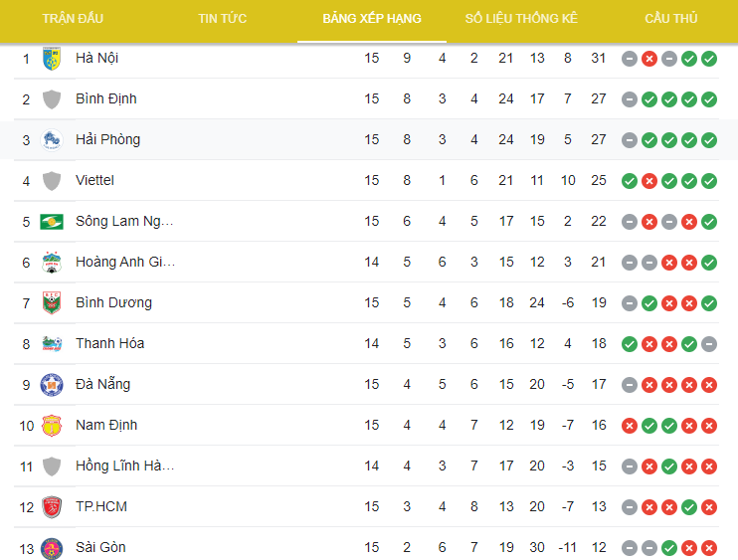Screen dimensions: 738x560
Task: Open the Tin Tức tab
Action: pyautogui.click(x=223, y=19)
